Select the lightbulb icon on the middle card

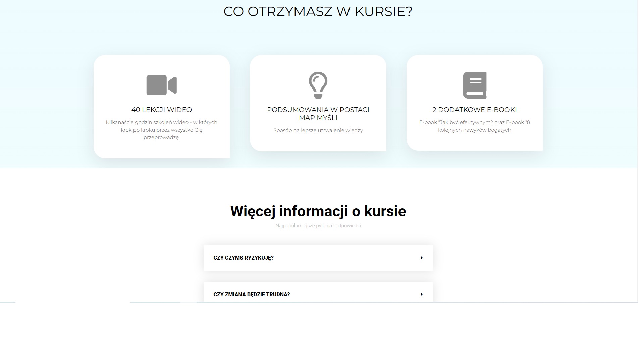(x=318, y=84)
